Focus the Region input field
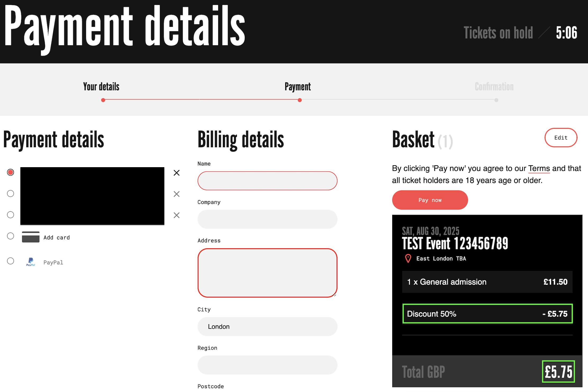This screenshot has width=588, height=392. point(267,365)
